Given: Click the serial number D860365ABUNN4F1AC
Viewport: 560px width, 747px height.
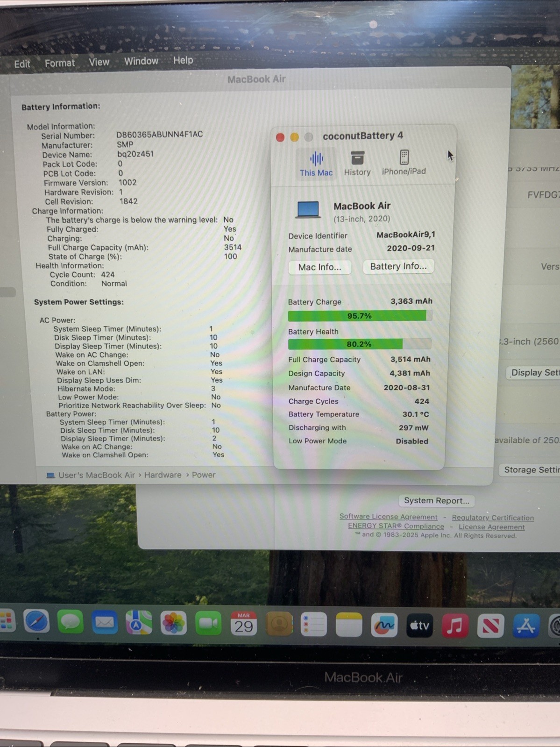Looking at the screenshot, I should (x=160, y=135).
